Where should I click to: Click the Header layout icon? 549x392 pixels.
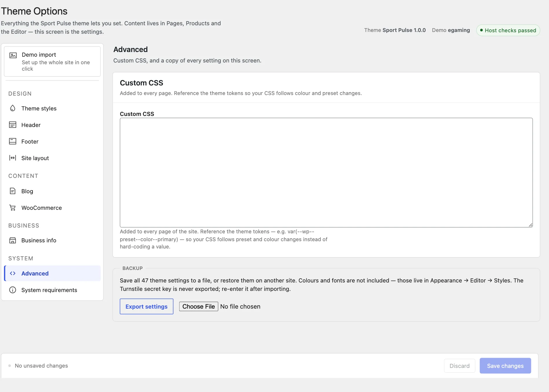click(12, 125)
